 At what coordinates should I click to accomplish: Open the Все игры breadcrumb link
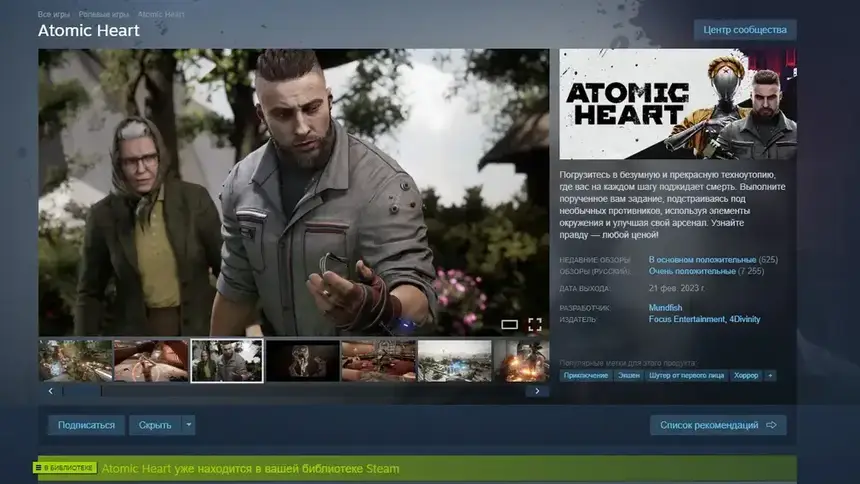53,14
